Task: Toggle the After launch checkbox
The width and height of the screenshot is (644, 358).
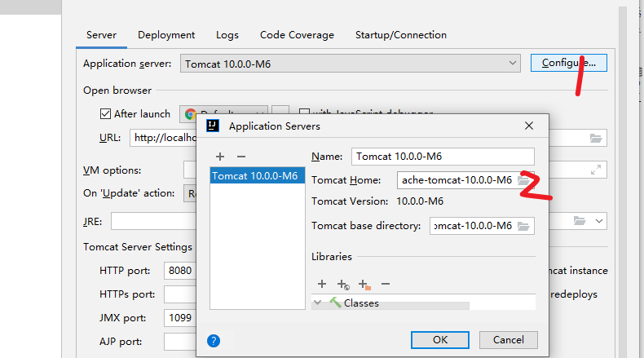Action: (x=105, y=114)
